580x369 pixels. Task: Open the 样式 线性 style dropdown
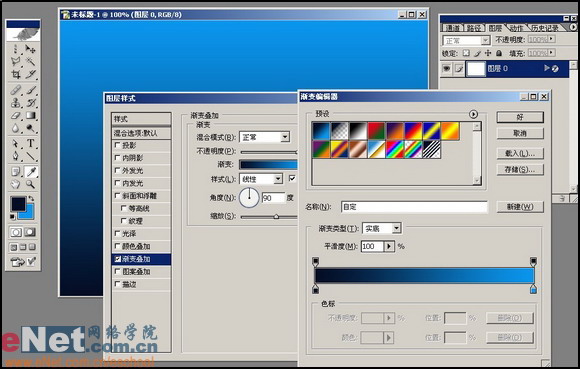point(278,179)
